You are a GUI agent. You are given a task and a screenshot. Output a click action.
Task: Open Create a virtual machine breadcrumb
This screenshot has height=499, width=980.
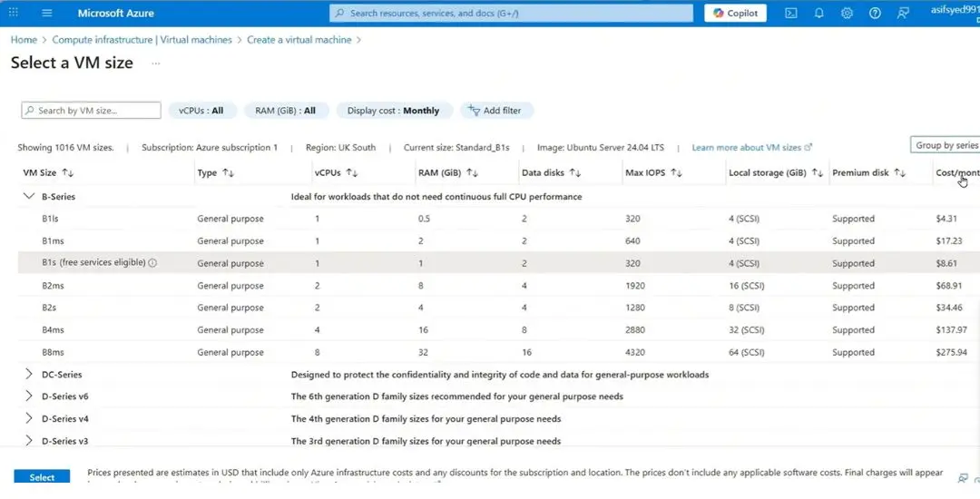(299, 39)
